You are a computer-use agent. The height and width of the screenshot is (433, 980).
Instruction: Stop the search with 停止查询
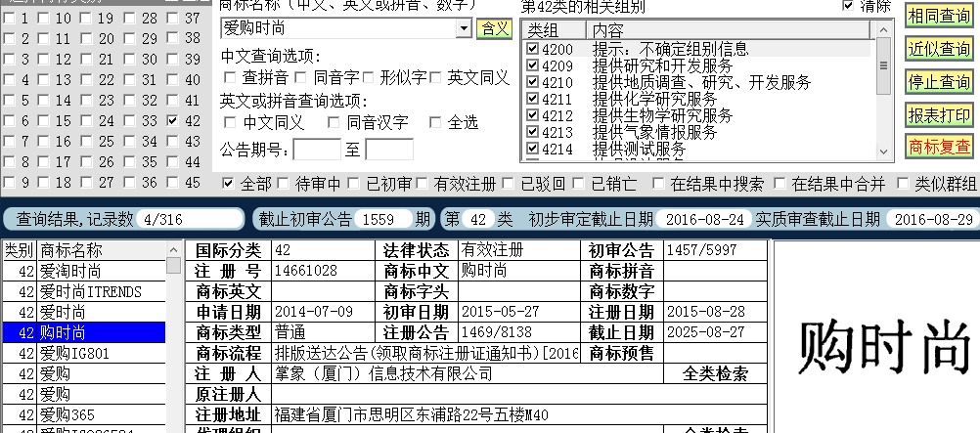[x=939, y=82]
